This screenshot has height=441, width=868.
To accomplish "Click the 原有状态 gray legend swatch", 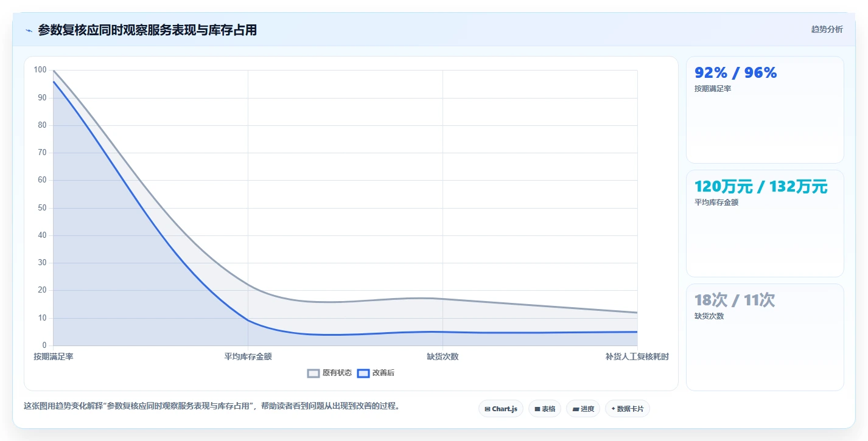I will [313, 373].
